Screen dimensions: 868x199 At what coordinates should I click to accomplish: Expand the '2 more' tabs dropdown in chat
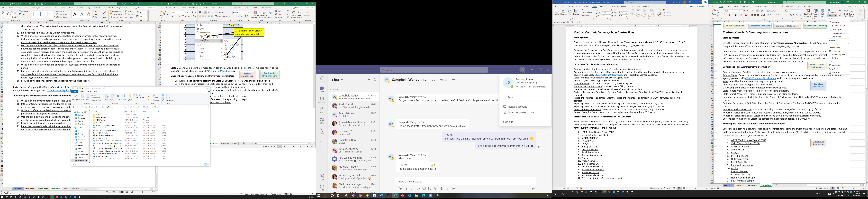(x=443, y=80)
